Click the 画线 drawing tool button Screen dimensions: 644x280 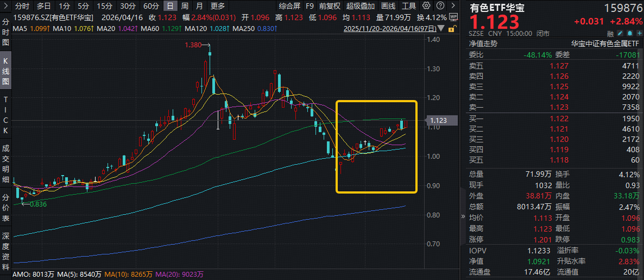point(388,7)
